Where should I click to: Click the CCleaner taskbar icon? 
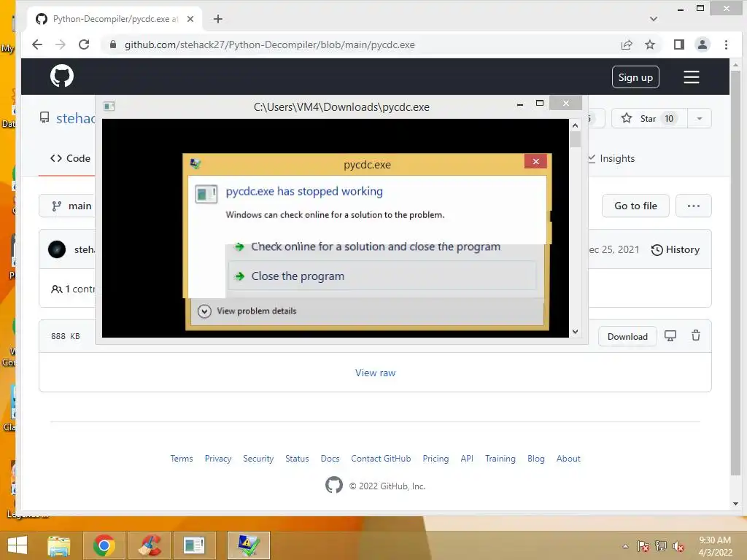[149, 545]
